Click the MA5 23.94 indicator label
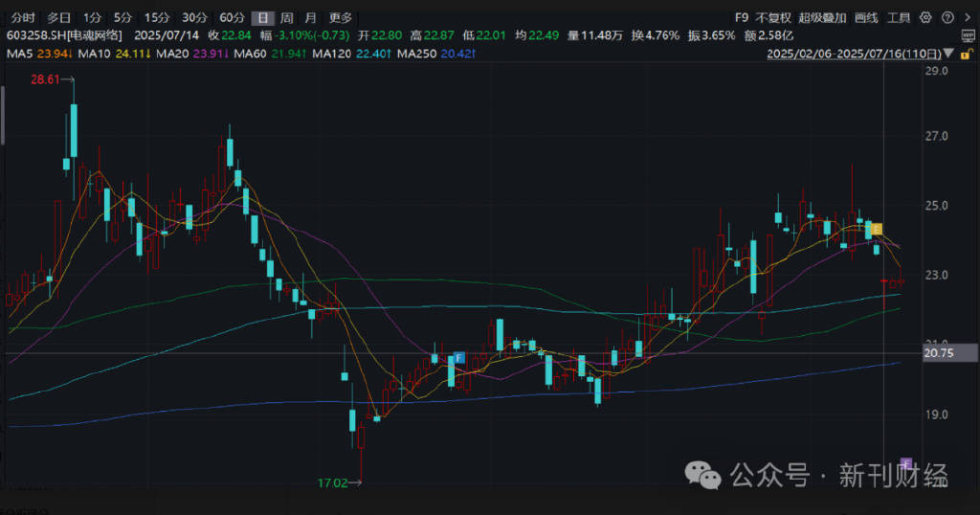The image size is (980, 515). (x=39, y=54)
